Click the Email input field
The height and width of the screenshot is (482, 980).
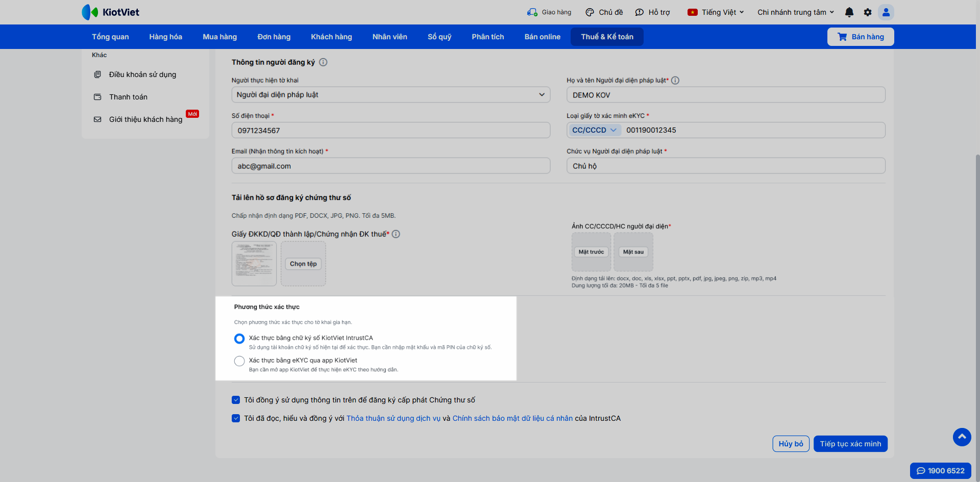391,166
